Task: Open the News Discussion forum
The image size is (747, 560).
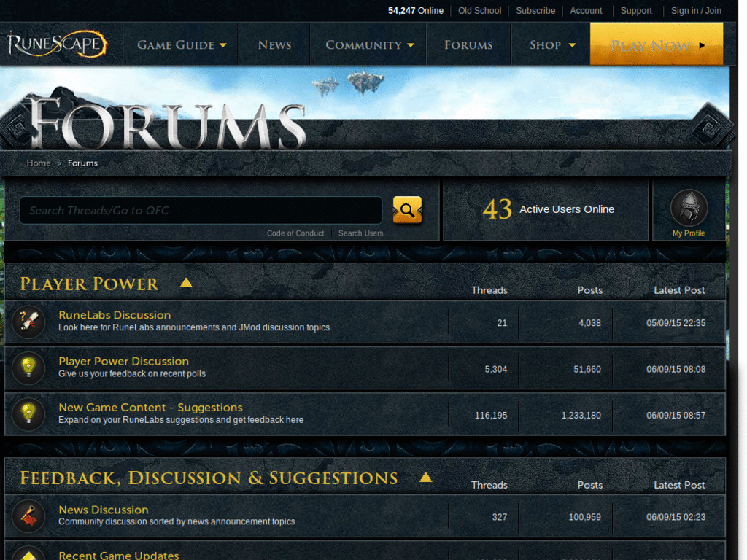Action: (104, 510)
